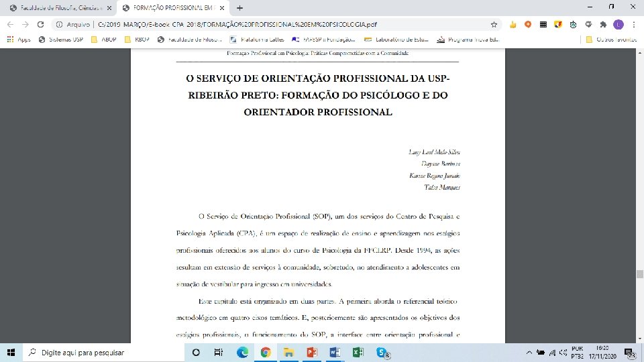This screenshot has height=362, width=644.
Task: Click the Digite aqui para pesquisar box
Action: tap(103, 353)
